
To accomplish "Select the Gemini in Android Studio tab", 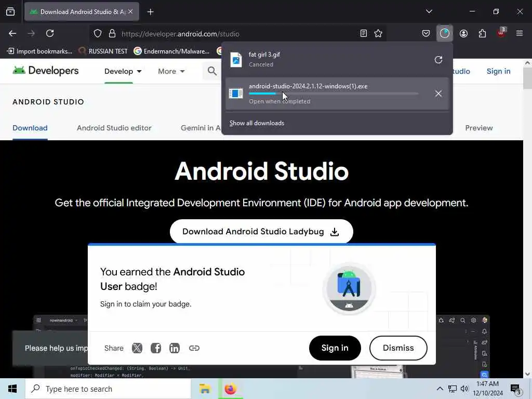I will point(201,128).
